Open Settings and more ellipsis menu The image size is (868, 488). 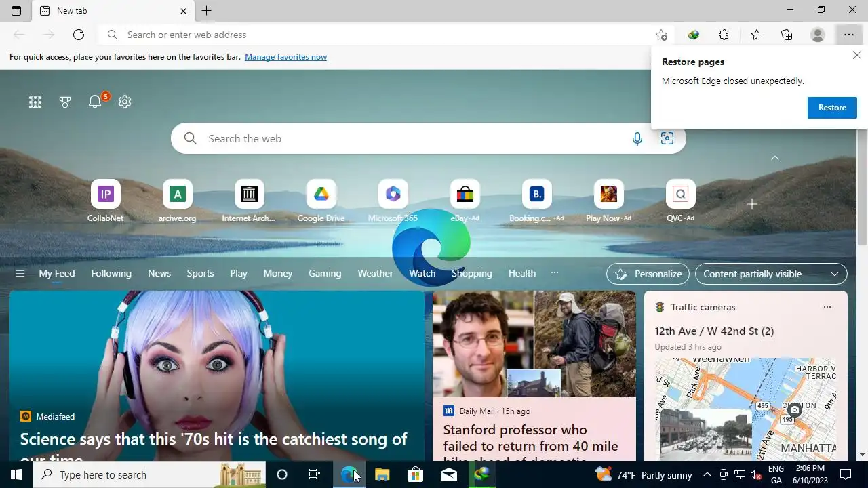pos(849,35)
